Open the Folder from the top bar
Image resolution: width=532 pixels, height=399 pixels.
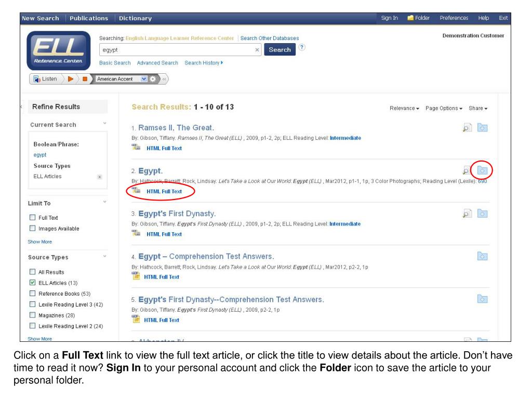point(418,18)
